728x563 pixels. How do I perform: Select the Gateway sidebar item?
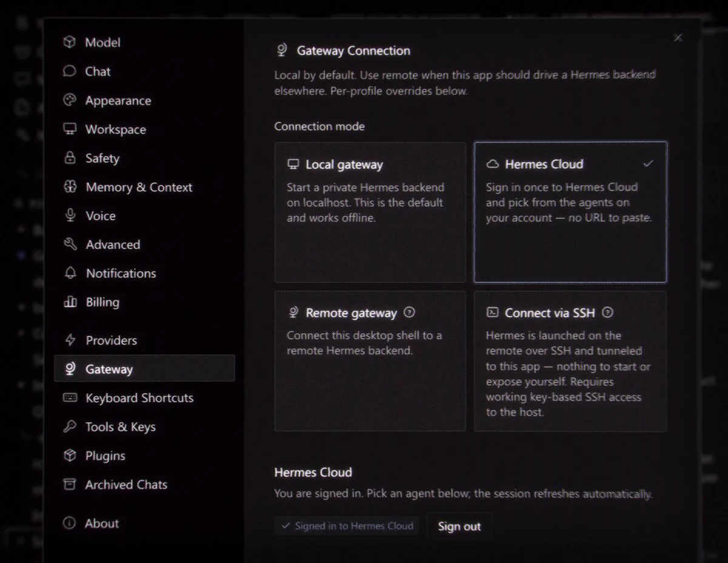point(144,369)
